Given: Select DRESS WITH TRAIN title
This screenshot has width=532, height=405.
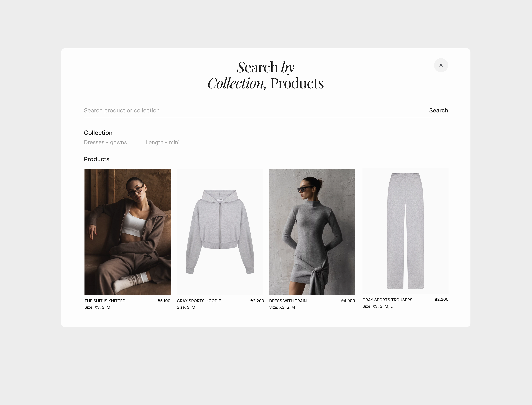Looking at the screenshot, I should [288, 301].
